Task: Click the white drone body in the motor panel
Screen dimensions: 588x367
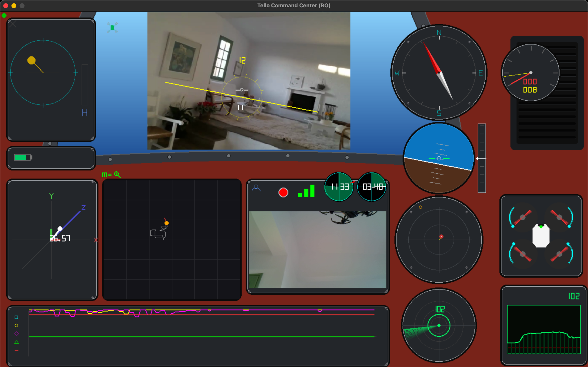Action: coord(541,236)
